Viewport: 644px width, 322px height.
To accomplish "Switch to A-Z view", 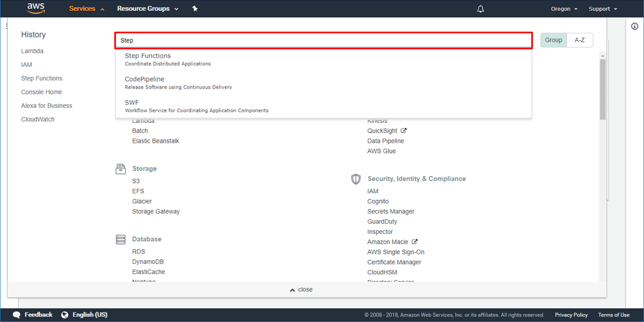I will coord(580,40).
